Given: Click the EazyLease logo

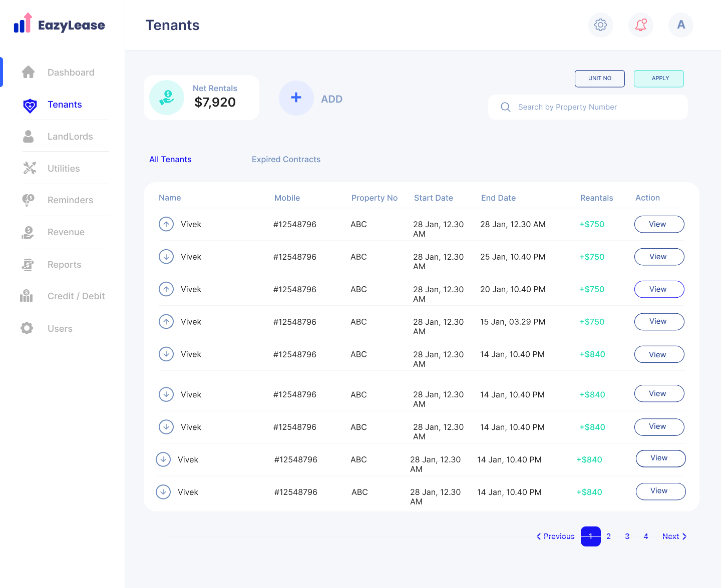Looking at the screenshot, I should tap(60, 25).
